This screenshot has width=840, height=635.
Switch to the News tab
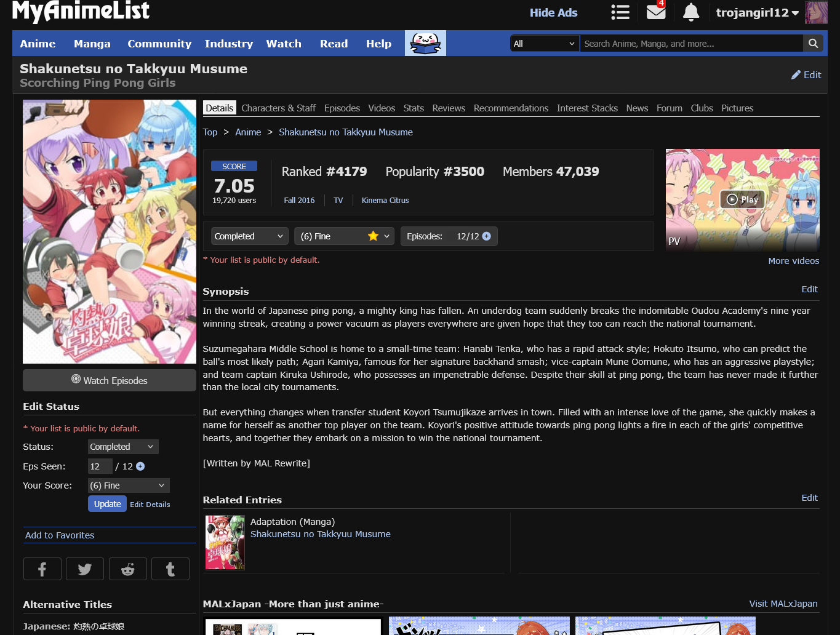click(x=637, y=108)
